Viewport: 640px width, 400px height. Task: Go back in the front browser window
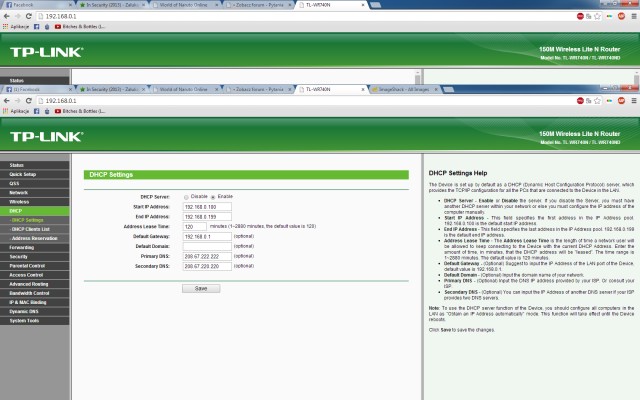pyautogui.click(x=7, y=100)
